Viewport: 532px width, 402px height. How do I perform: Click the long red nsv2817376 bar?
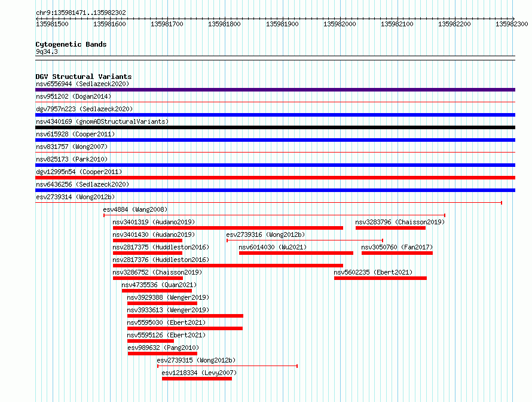[x=228, y=266]
